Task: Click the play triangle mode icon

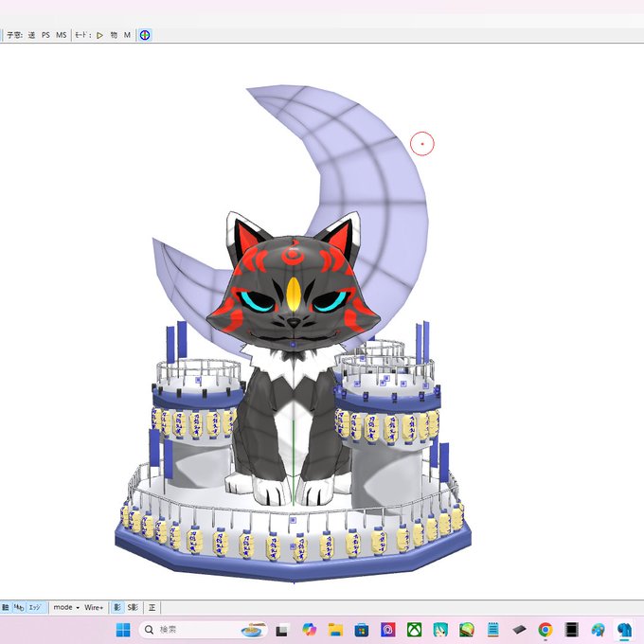Action: (x=99, y=35)
